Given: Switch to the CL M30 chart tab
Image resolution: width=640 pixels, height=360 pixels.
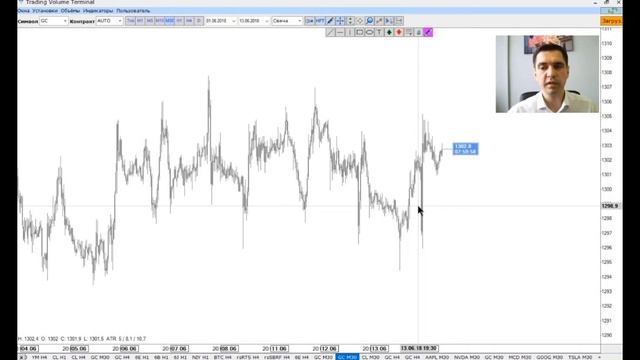Looking at the screenshot, I should [371, 357].
